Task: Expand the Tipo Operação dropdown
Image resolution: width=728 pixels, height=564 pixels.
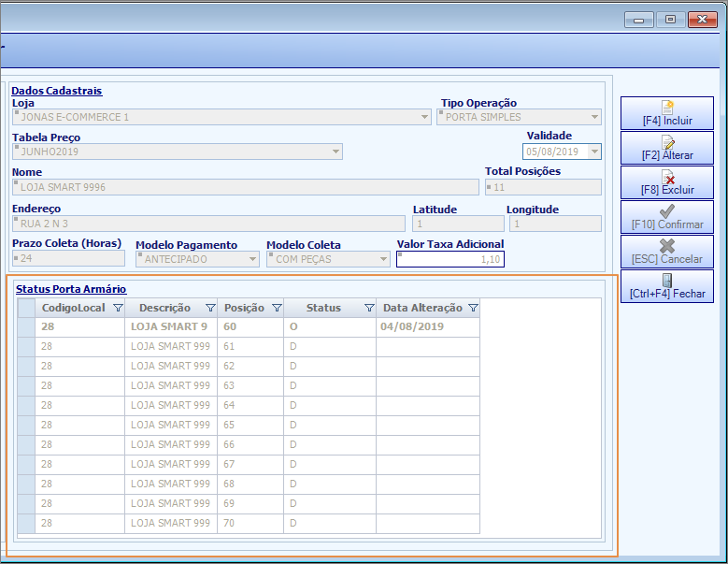Action: pyautogui.click(x=594, y=117)
